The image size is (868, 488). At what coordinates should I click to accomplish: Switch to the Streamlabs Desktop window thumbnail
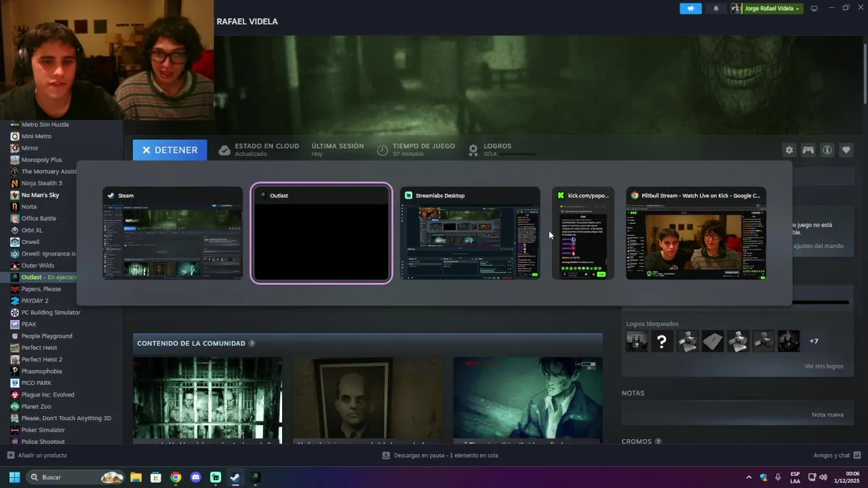(x=470, y=233)
